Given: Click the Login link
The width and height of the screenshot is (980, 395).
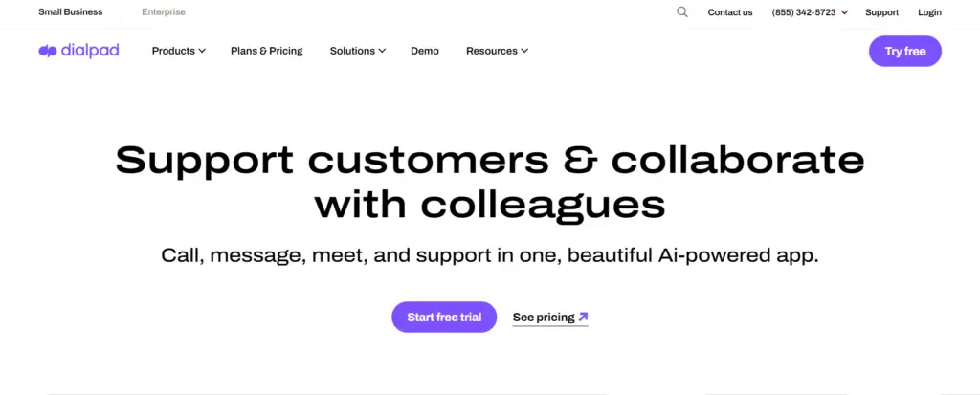Looking at the screenshot, I should pyautogui.click(x=930, y=12).
